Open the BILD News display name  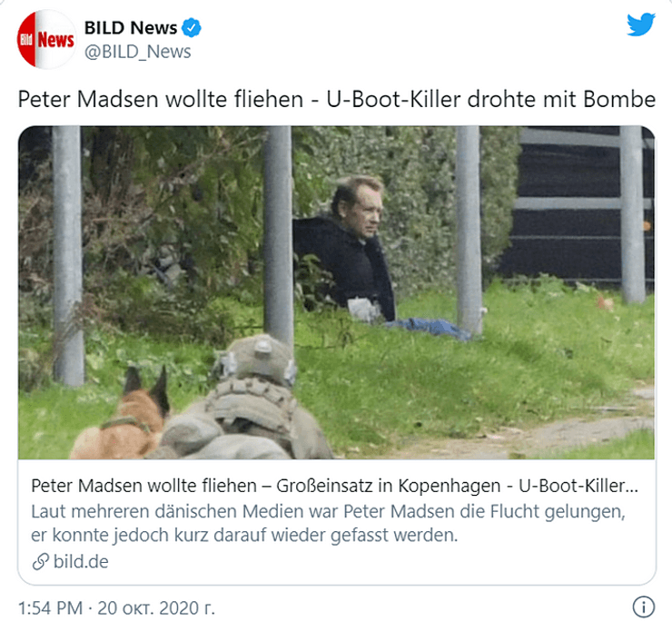(x=131, y=28)
